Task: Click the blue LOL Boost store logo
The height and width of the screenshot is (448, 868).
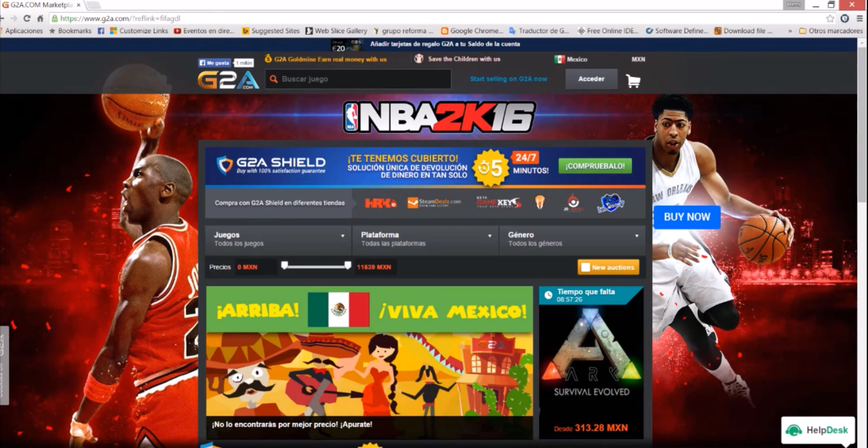Action: [610, 203]
